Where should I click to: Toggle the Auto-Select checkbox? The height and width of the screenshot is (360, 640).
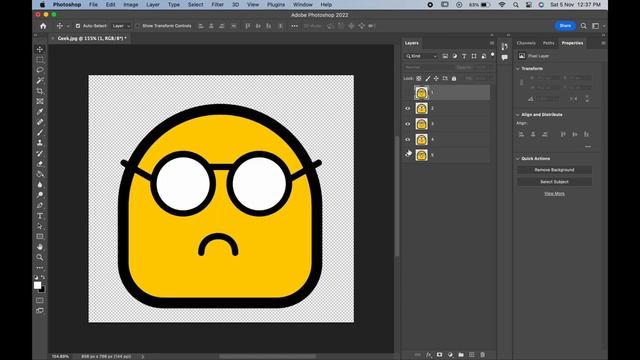coord(78,26)
